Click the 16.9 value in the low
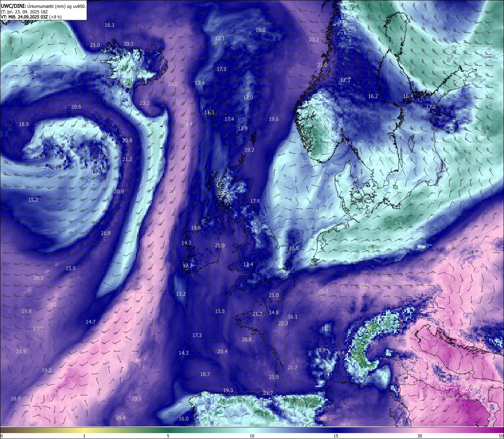504x439 pixels. 40,157
